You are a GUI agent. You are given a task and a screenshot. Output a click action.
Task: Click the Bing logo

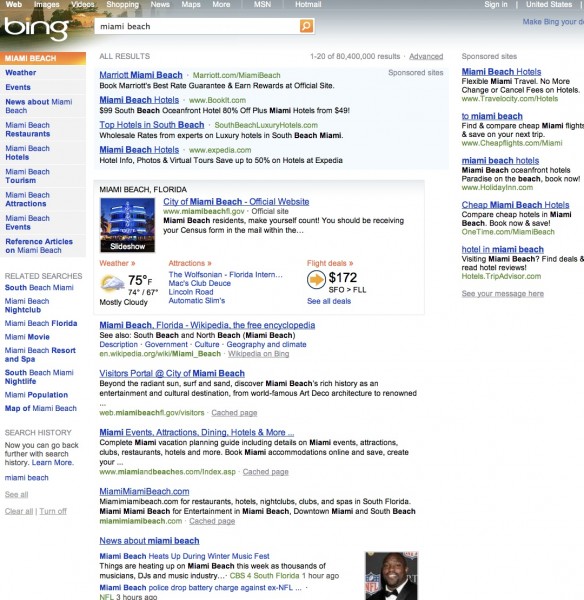[x=36, y=29]
